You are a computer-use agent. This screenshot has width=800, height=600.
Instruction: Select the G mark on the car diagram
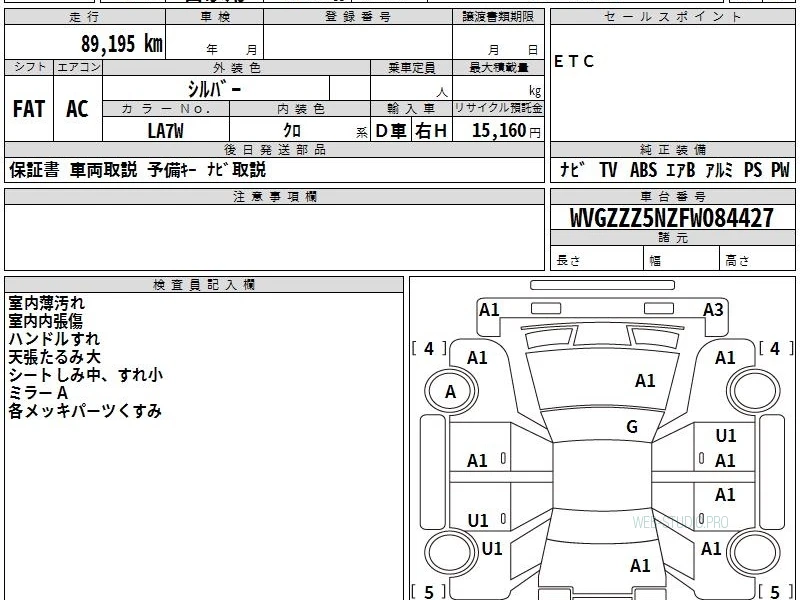[632, 427]
